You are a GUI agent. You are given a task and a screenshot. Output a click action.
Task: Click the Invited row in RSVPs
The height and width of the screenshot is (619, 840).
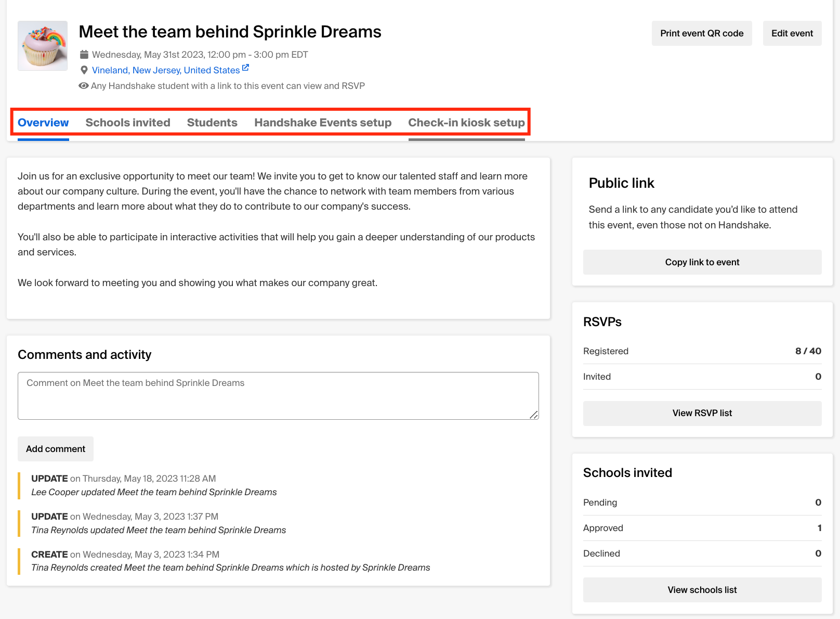click(702, 377)
